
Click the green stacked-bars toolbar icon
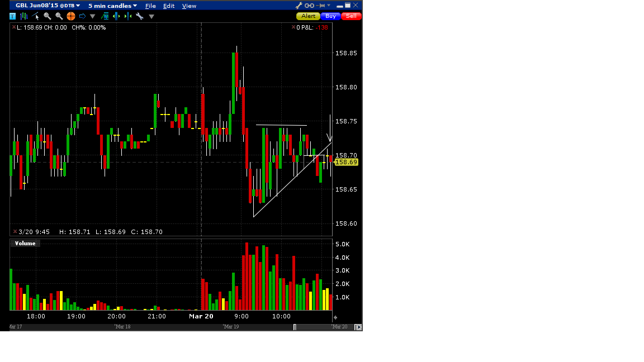click(105, 16)
